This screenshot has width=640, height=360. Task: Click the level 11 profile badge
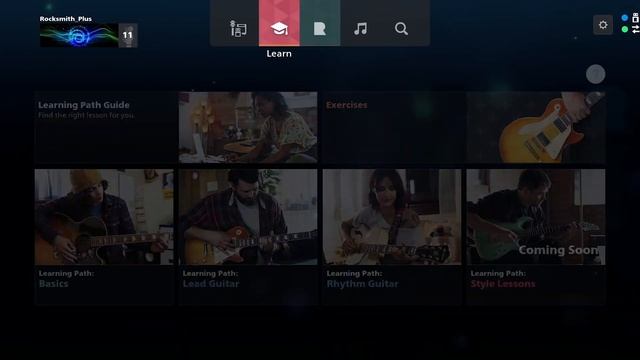coord(128,36)
